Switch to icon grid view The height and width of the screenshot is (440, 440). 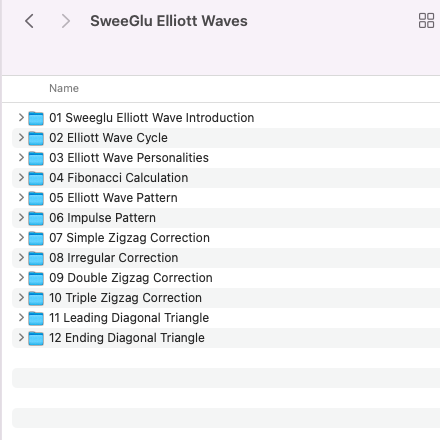tap(426, 21)
